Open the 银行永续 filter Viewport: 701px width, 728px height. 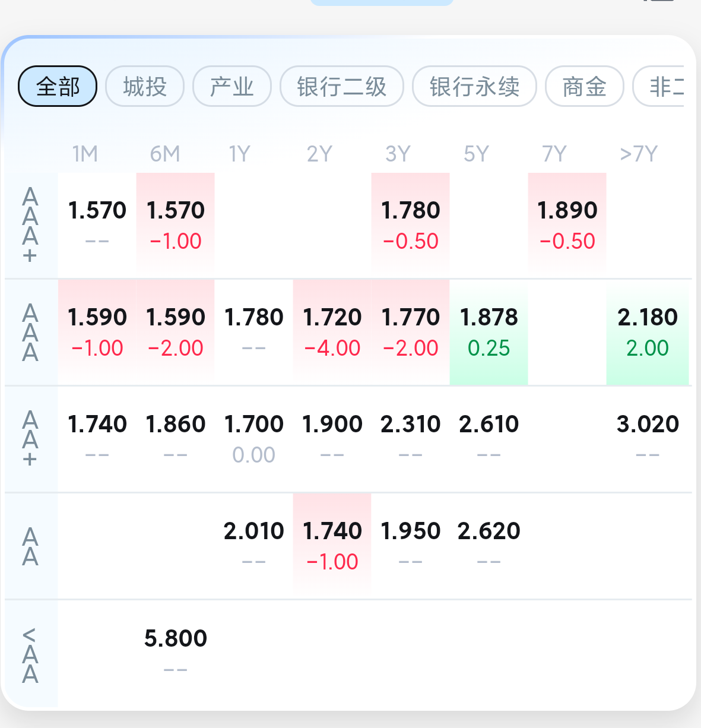point(474,87)
